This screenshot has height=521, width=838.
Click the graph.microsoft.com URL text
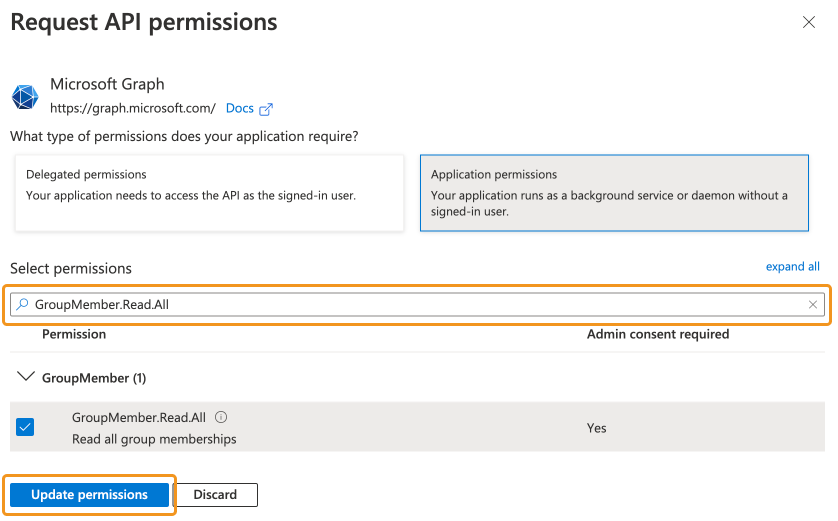coord(133,108)
